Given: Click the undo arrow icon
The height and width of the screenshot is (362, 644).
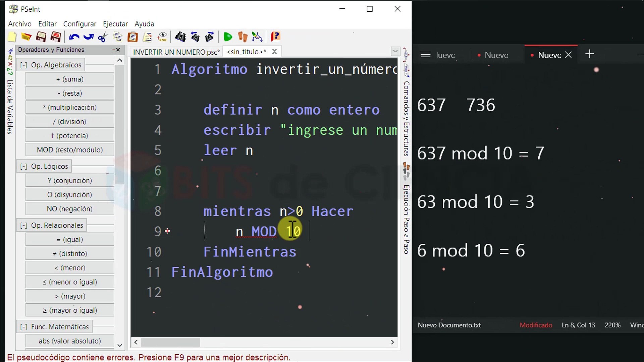Looking at the screenshot, I should [74, 37].
